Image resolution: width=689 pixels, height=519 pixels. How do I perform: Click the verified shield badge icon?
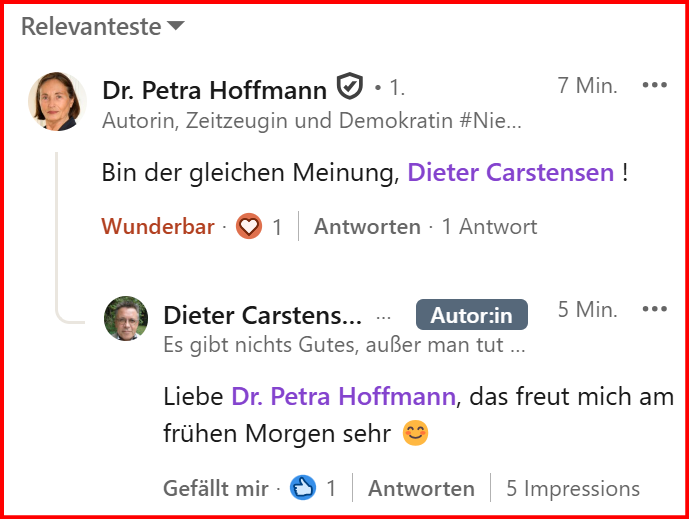click(349, 88)
